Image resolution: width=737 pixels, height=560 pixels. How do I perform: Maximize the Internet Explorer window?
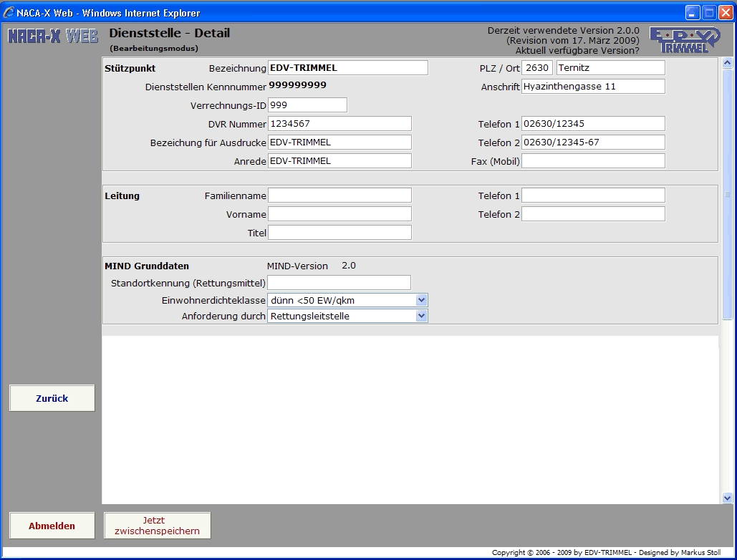709,13
